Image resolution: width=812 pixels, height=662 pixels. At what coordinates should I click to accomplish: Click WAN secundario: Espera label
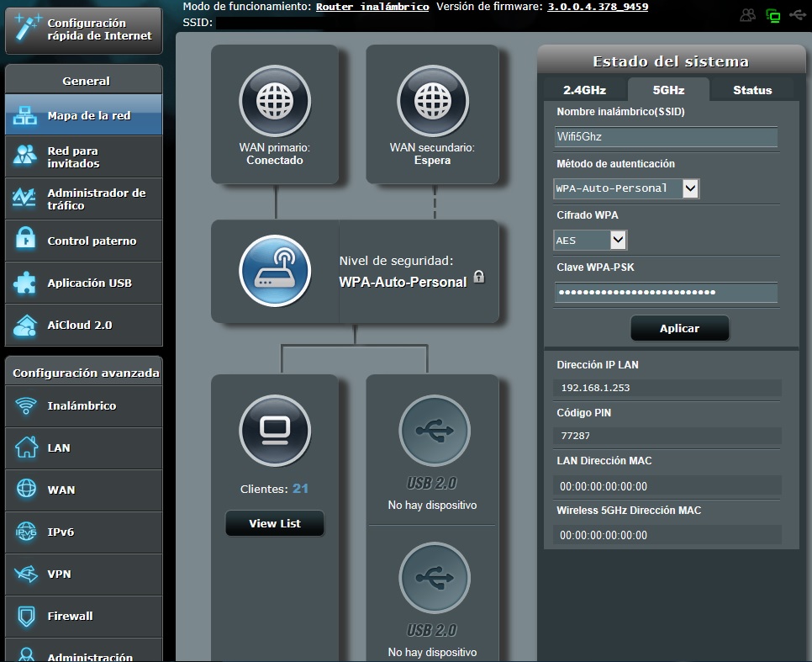[x=432, y=154]
